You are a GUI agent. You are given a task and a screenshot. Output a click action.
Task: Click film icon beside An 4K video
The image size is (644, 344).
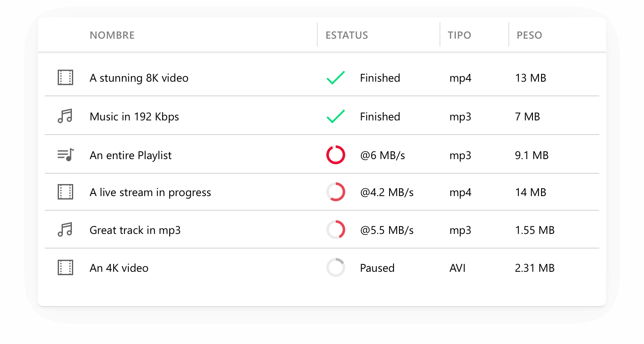(x=65, y=268)
